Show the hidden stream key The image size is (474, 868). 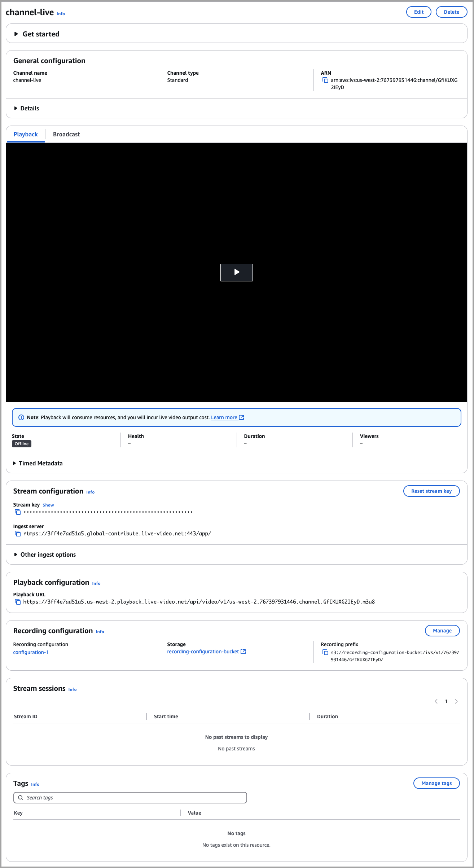pos(48,505)
